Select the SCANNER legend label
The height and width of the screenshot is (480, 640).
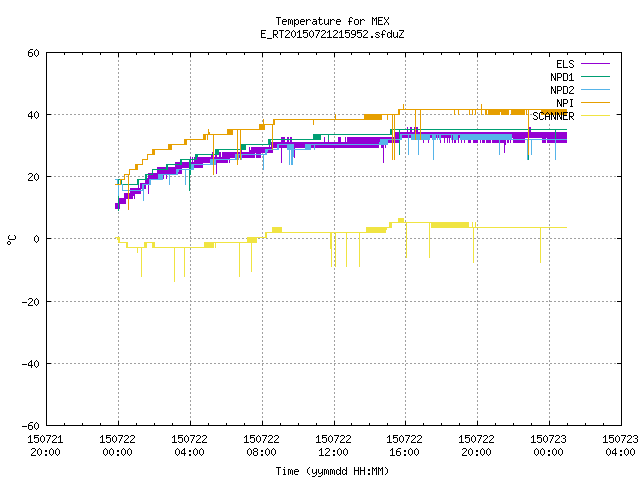click(x=553, y=116)
